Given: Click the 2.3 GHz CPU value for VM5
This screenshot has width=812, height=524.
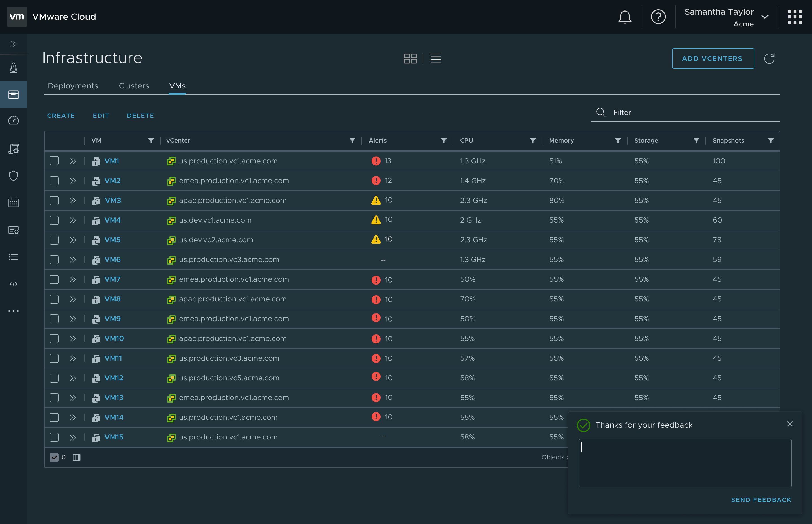Looking at the screenshot, I should 473,240.
